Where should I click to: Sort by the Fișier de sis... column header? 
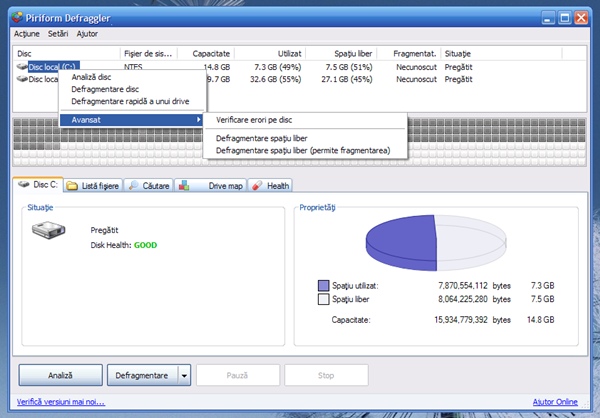[148, 54]
